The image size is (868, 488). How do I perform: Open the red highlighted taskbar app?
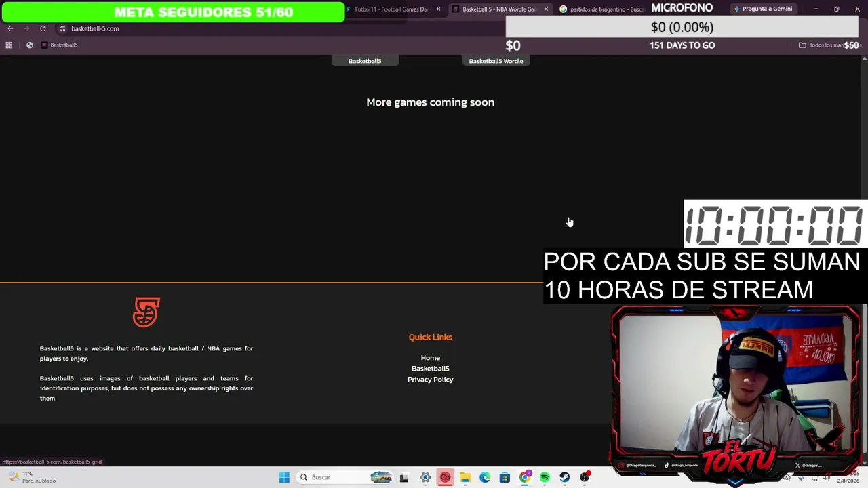(445, 477)
